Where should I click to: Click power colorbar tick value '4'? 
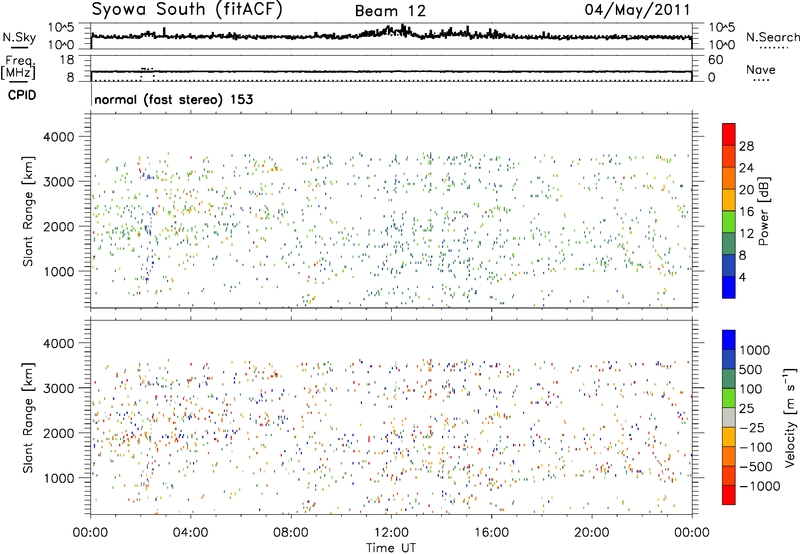(742, 278)
